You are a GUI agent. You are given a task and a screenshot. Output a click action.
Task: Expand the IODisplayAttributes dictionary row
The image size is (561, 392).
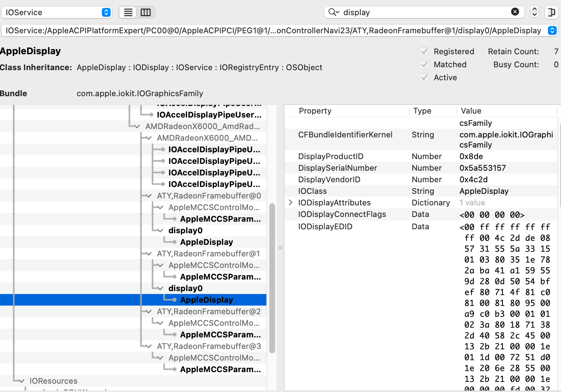(291, 203)
